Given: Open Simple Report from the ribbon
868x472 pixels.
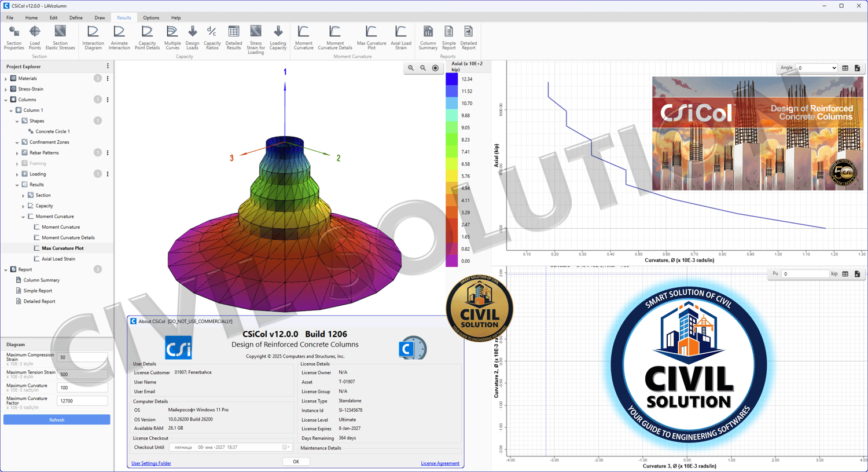Looking at the screenshot, I should click(x=448, y=38).
